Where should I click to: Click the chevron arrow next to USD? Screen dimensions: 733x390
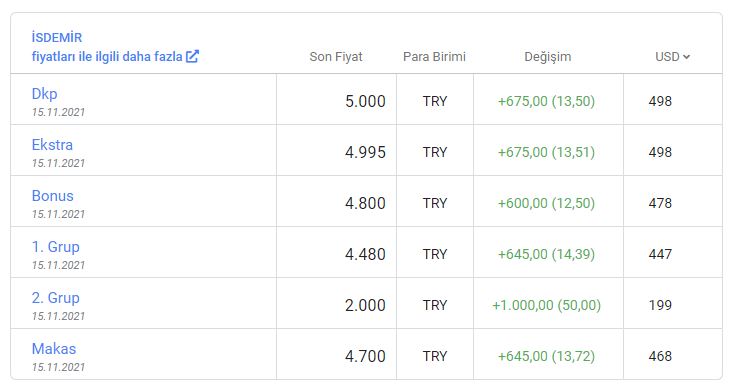click(686, 57)
